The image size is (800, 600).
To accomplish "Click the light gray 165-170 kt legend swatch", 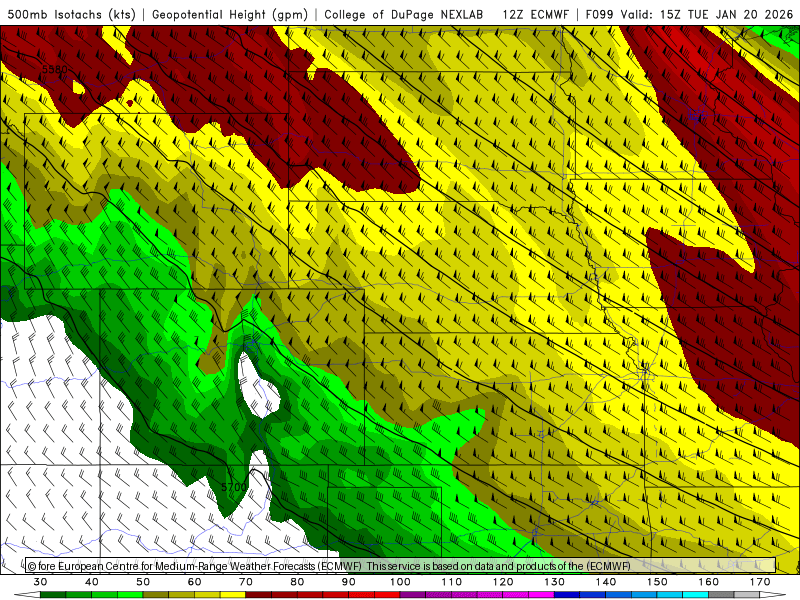I will point(747,595).
